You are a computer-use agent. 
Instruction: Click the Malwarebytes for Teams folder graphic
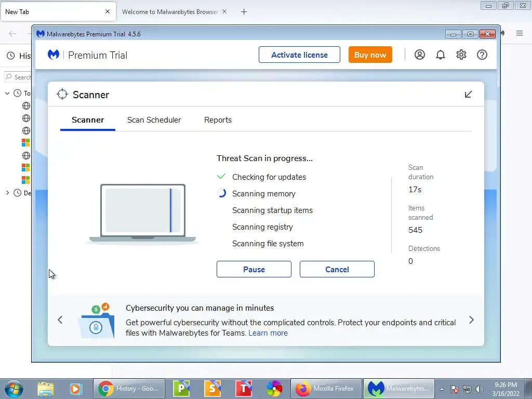97,321
